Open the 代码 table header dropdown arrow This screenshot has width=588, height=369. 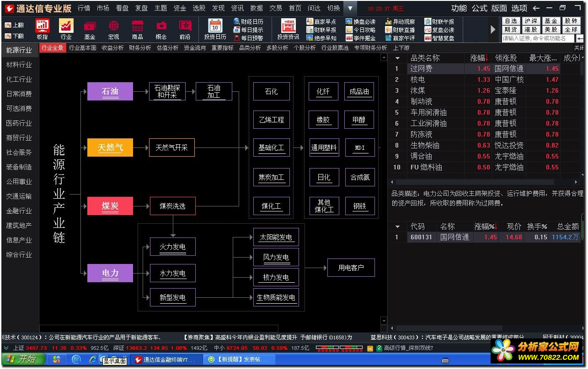coord(397,227)
